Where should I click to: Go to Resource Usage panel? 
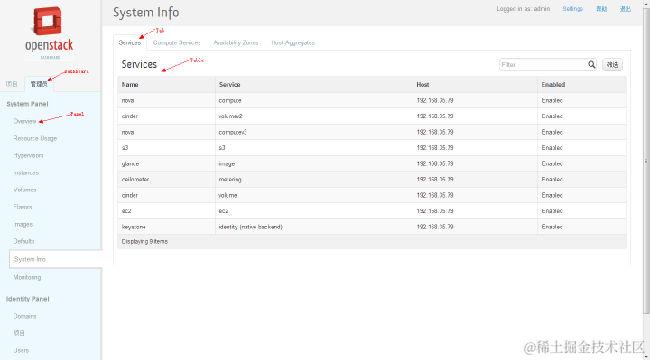point(35,138)
